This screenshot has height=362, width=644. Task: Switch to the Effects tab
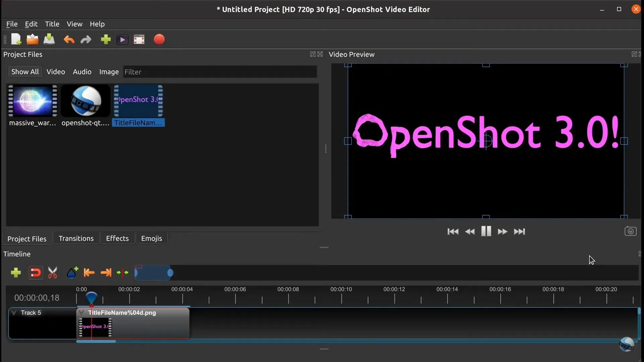click(117, 238)
